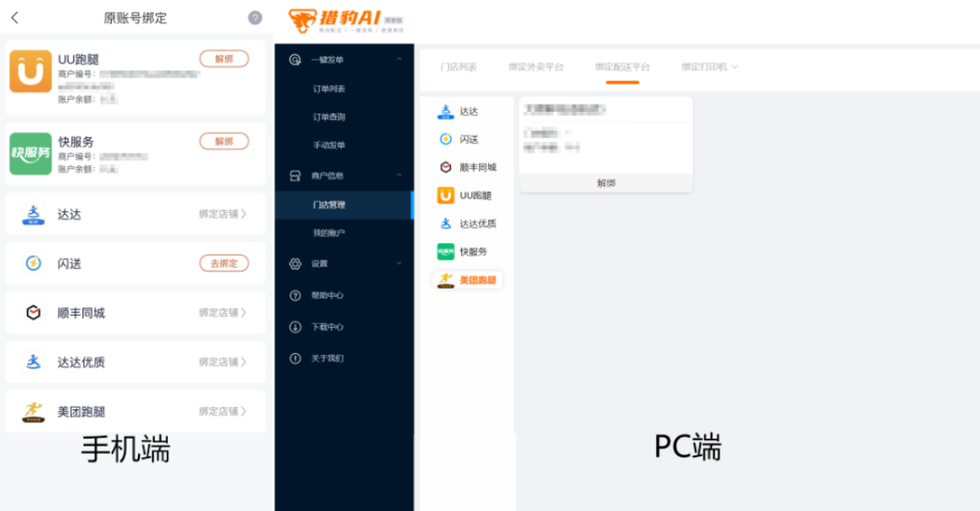The image size is (980, 511).
Task: Collapse the 商户信息 menu arrow
Action: pyautogui.click(x=399, y=176)
